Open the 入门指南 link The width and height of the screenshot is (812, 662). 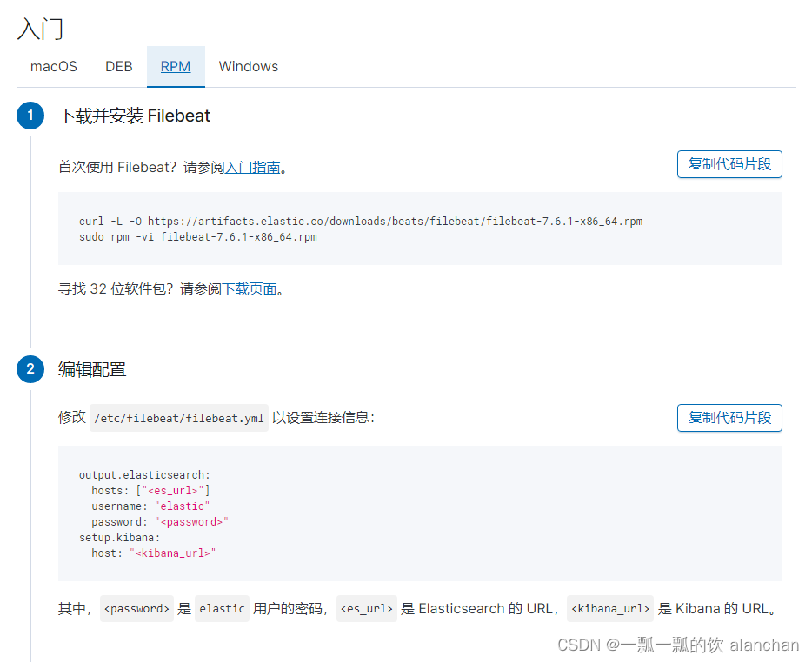pyautogui.click(x=253, y=168)
